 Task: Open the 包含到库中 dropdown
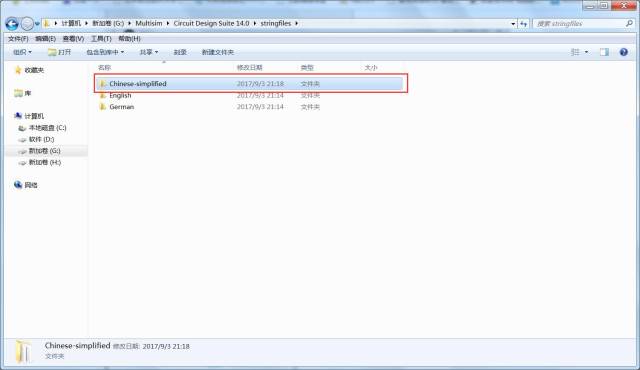105,52
